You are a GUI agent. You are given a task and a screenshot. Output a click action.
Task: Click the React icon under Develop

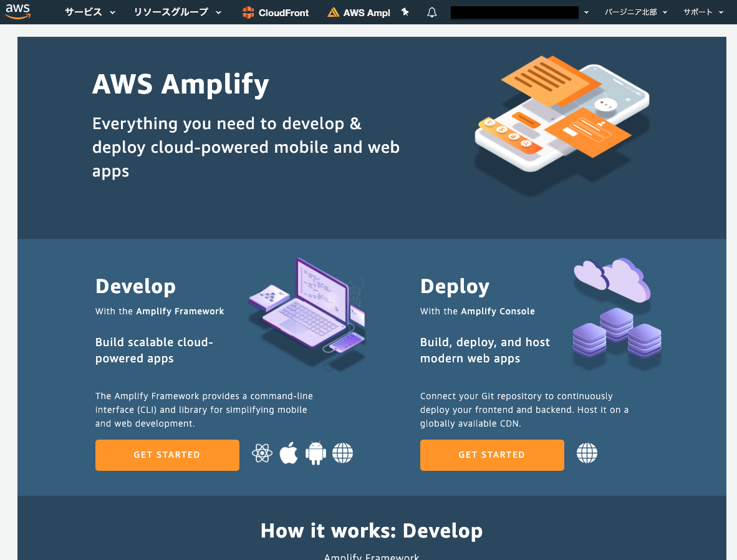point(262,453)
